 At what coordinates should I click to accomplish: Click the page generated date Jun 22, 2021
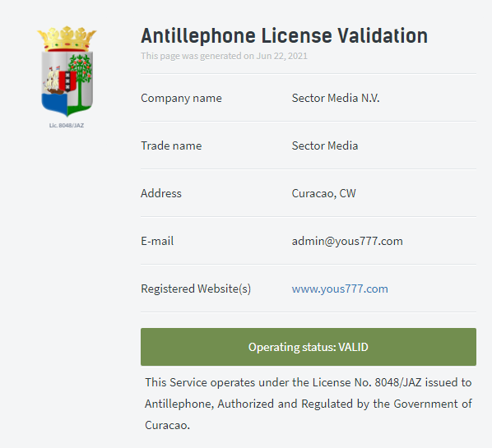[x=281, y=56]
